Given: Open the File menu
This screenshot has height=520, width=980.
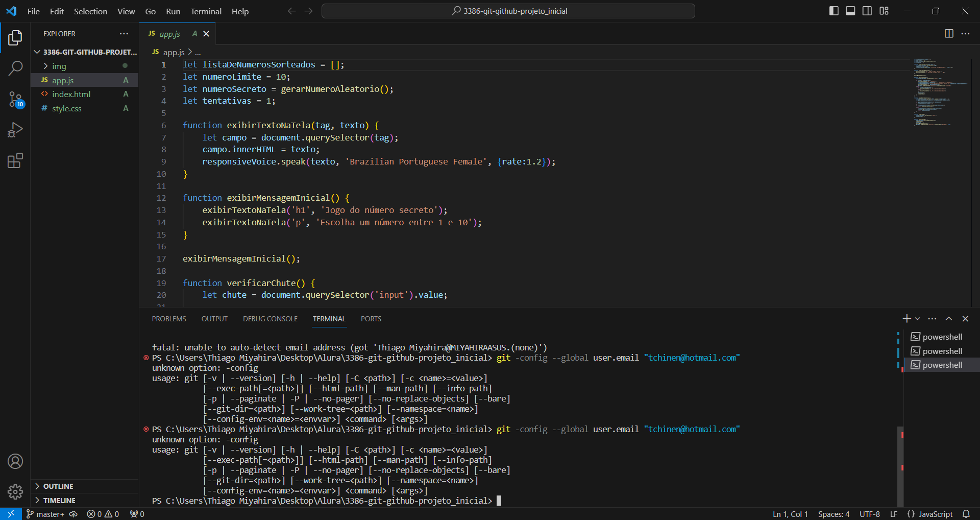Looking at the screenshot, I should (33, 11).
